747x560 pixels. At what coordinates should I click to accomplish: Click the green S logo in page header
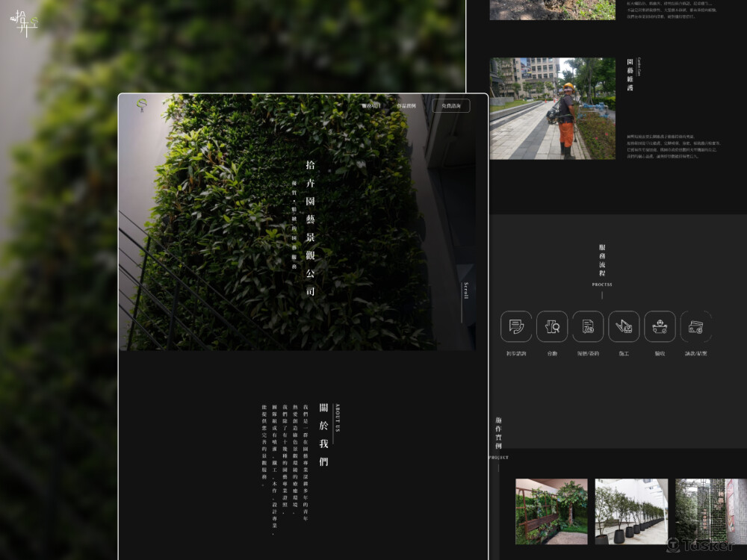coord(141,106)
